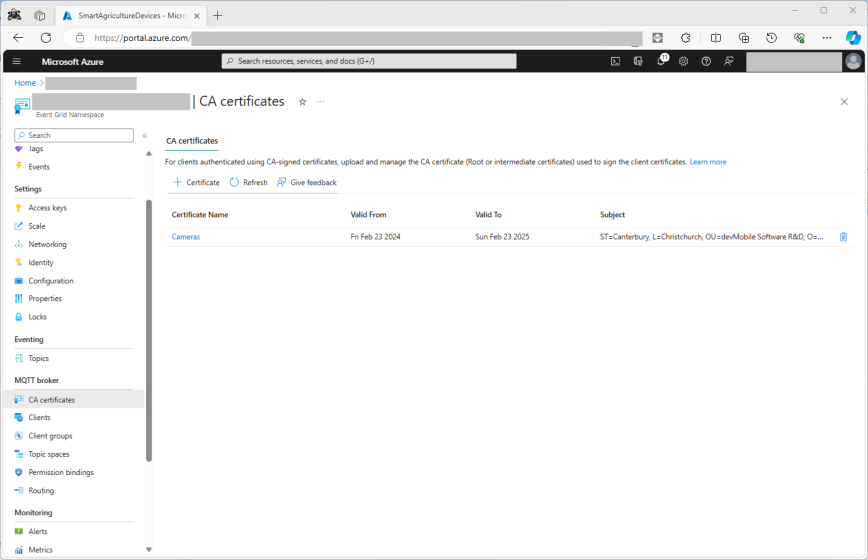The width and height of the screenshot is (868, 560).
Task: Click the Learn more link
Action: pos(708,162)
